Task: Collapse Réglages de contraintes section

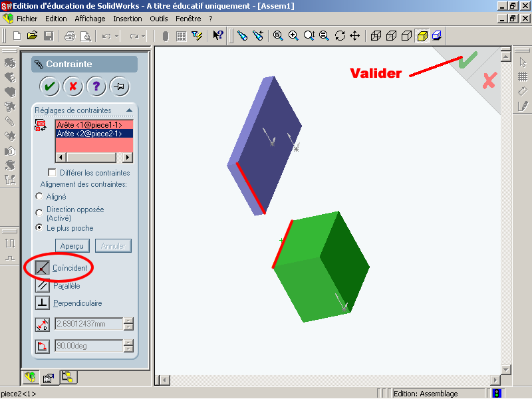Action: point(129,110)
